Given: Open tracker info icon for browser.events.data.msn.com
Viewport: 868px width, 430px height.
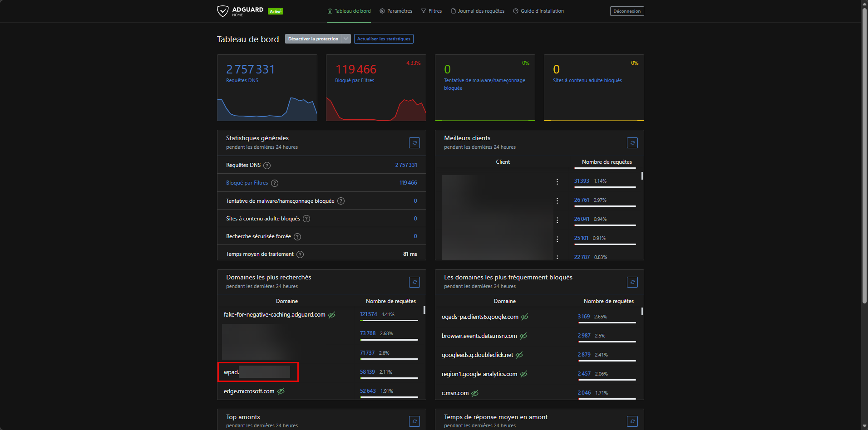Looking at the screenshot, I should (523, 336).
